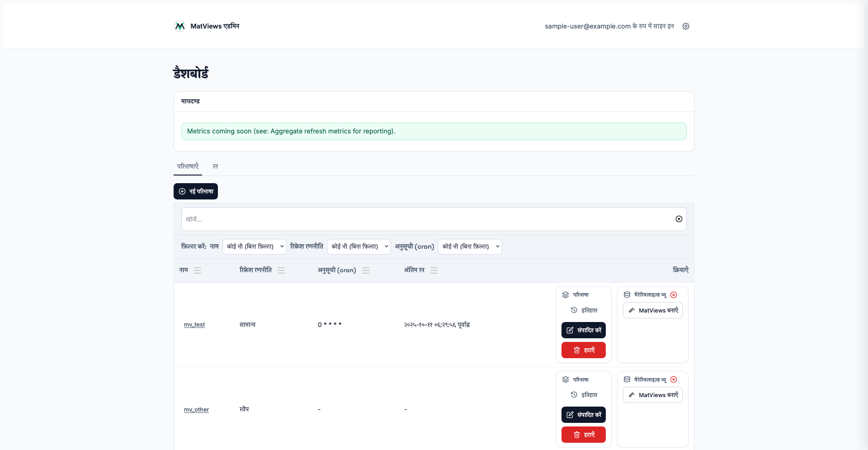This screenshot has width=868, height=450.
Task: Clear search with the circled X icon
Action: coord(679,219)
